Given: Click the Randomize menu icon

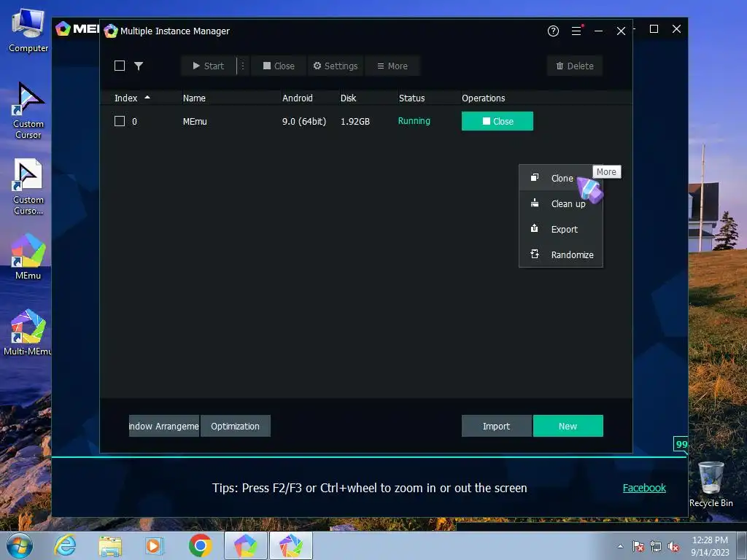Looking at the screenshot, I should tap(535, 254).
